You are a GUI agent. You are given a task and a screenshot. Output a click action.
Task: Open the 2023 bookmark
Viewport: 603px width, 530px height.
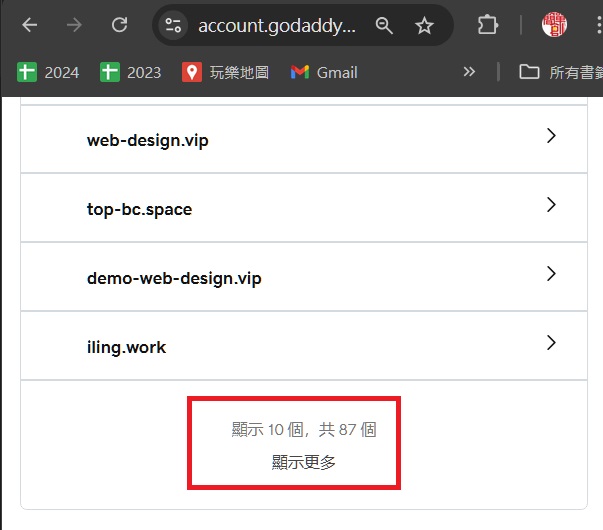[x=130, y=72]
